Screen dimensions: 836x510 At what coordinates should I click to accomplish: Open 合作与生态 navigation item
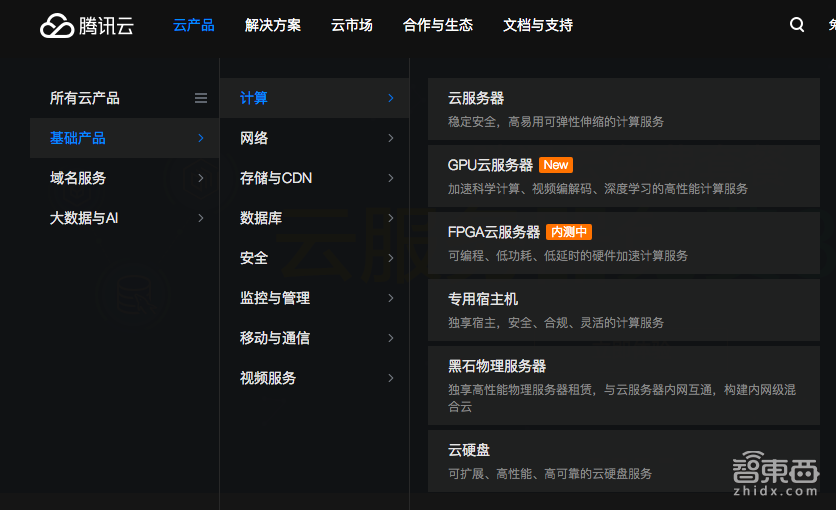point(438,25)
